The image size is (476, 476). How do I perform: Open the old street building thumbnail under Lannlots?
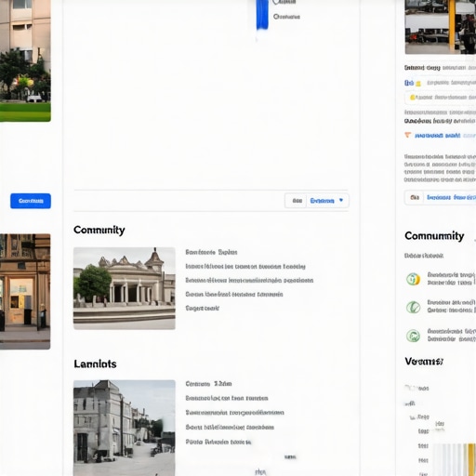coord(125,428)
